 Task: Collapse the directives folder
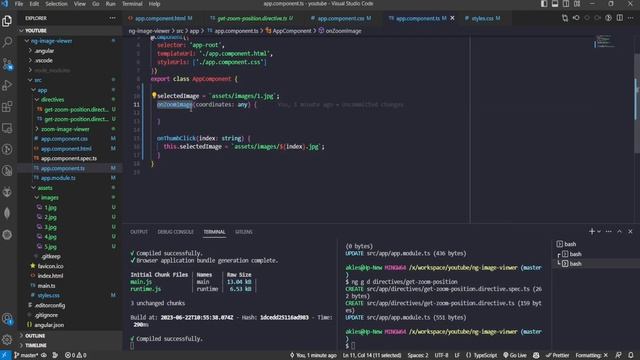[69, 100]
